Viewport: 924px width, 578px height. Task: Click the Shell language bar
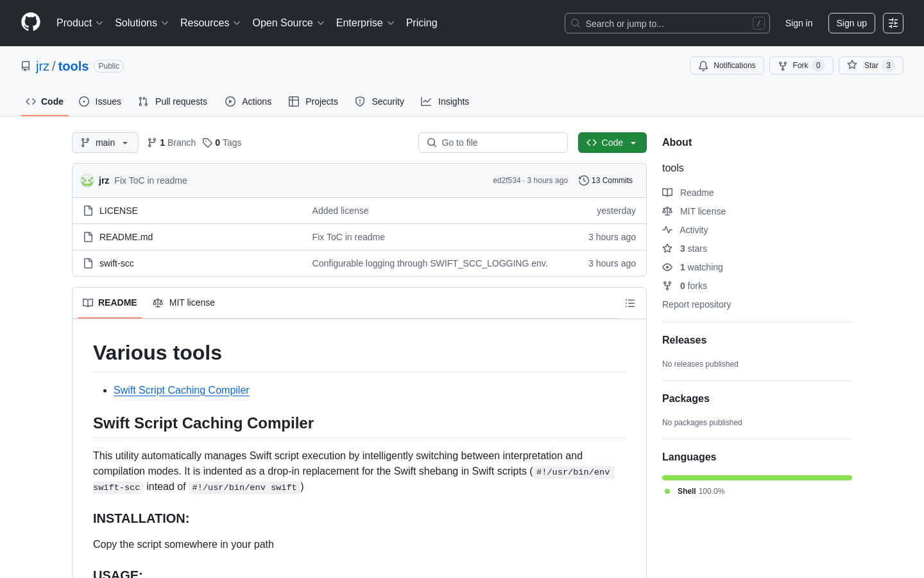[x=757, y=478]
